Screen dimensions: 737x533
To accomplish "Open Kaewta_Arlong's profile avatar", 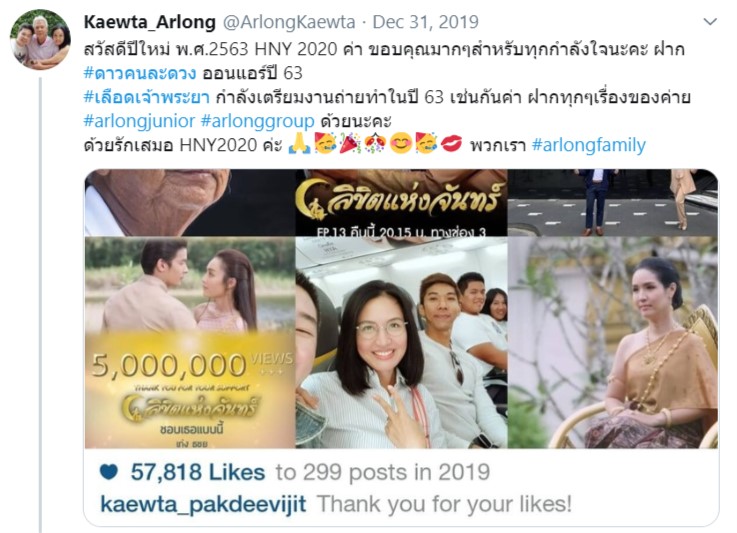I will [40, 39].
